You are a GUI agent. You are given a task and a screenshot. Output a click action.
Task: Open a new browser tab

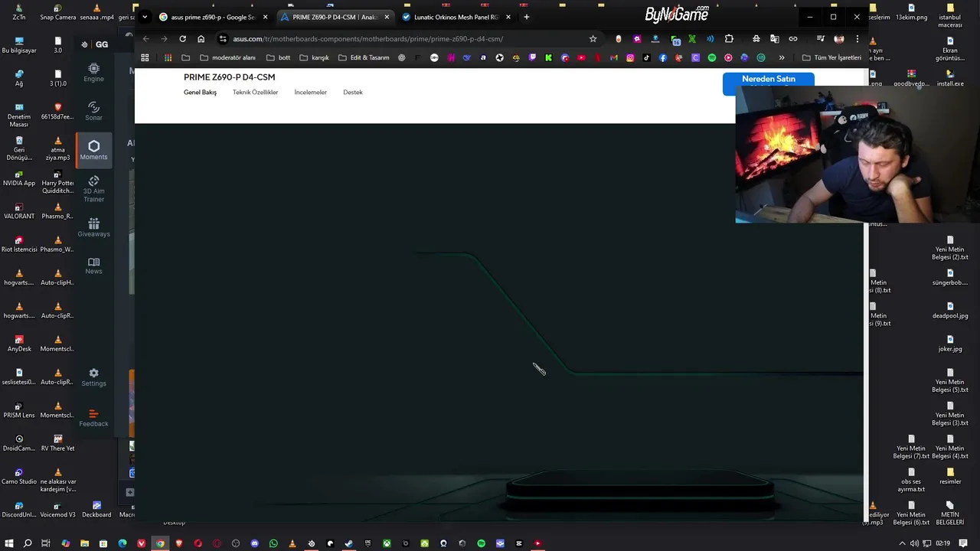click(x=526, y=17)
